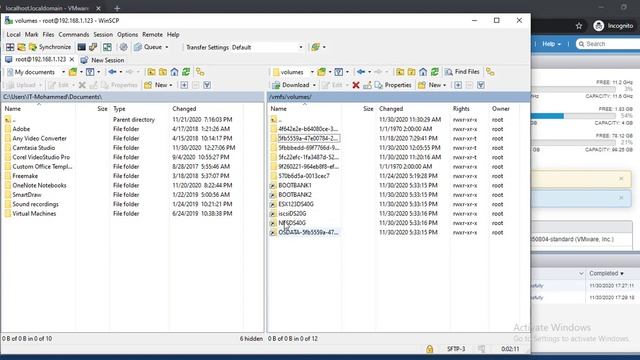
Task: Dismiss the yellow banner in browser window
Action: (x=621, y=178)
